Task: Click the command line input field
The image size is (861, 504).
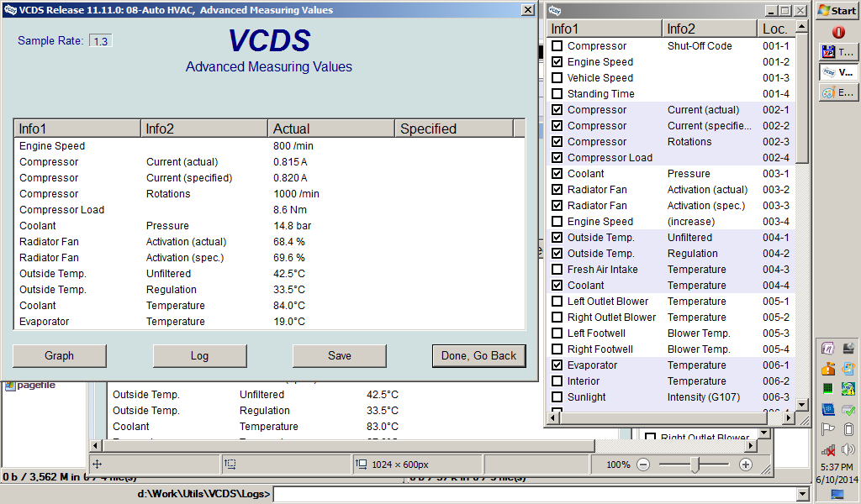Action: pos(536,494)
